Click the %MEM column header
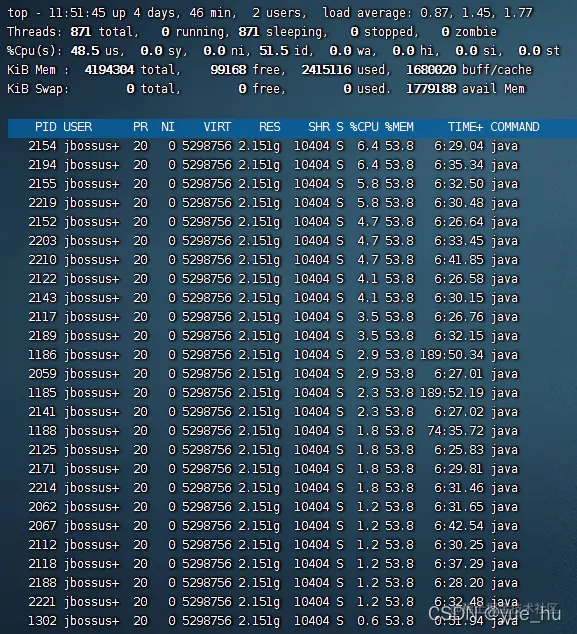The image size is (577, 634). tap(399, 127)
